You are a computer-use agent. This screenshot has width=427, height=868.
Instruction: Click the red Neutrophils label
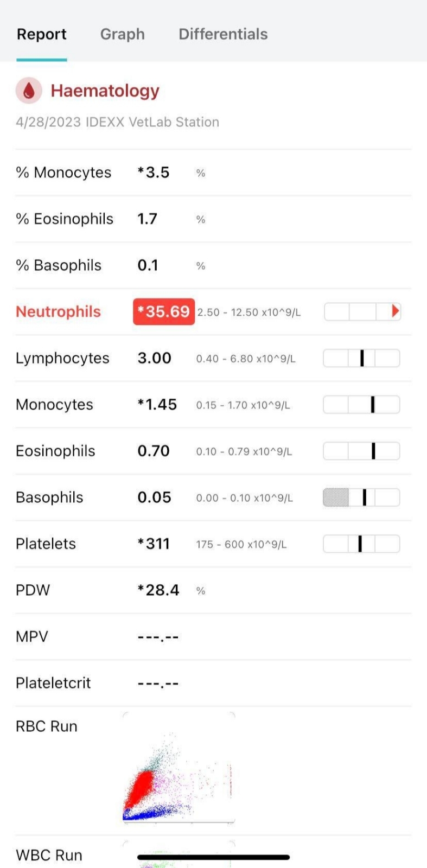(58, 311)
